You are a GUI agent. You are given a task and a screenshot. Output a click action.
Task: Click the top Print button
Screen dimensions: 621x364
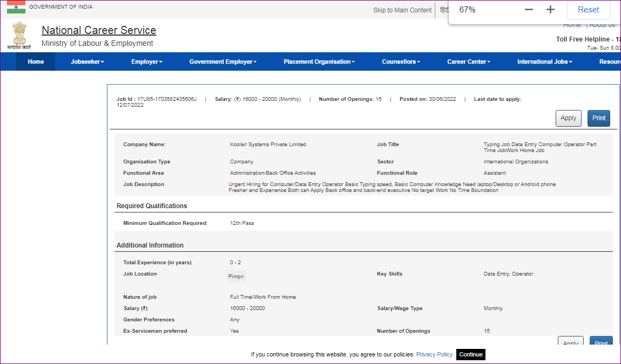tap(598, 118)
